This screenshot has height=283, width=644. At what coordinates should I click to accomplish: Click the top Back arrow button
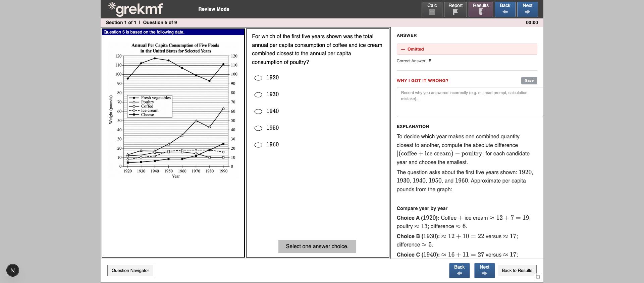[x=505, y=9]
